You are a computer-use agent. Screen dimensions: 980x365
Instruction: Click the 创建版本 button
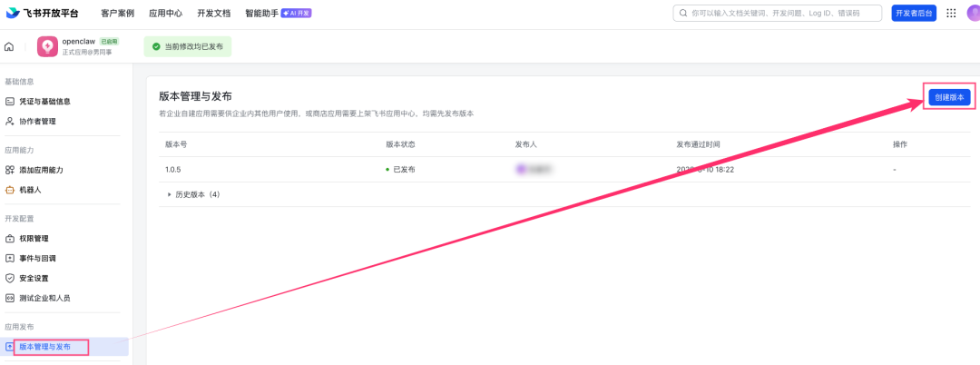pyautogui.click(x=950, y=97)
